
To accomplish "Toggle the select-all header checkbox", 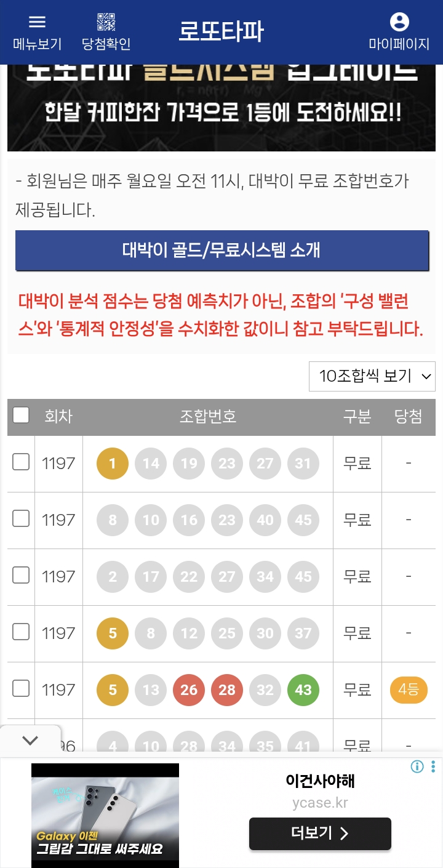I will (x=21, y=415).
